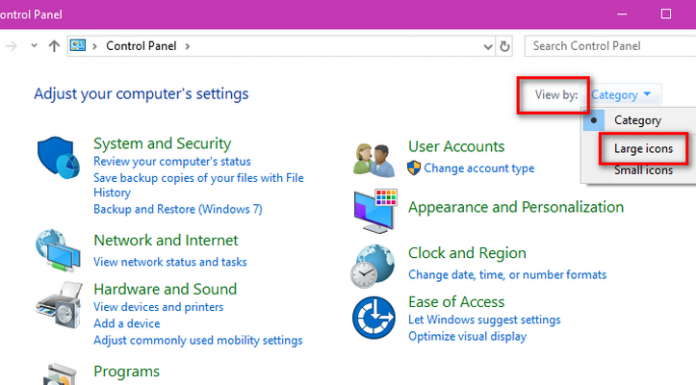Click the Forward arrow navigation button
This screenshot has height=385, width=696.
click(x=11, y=46)
